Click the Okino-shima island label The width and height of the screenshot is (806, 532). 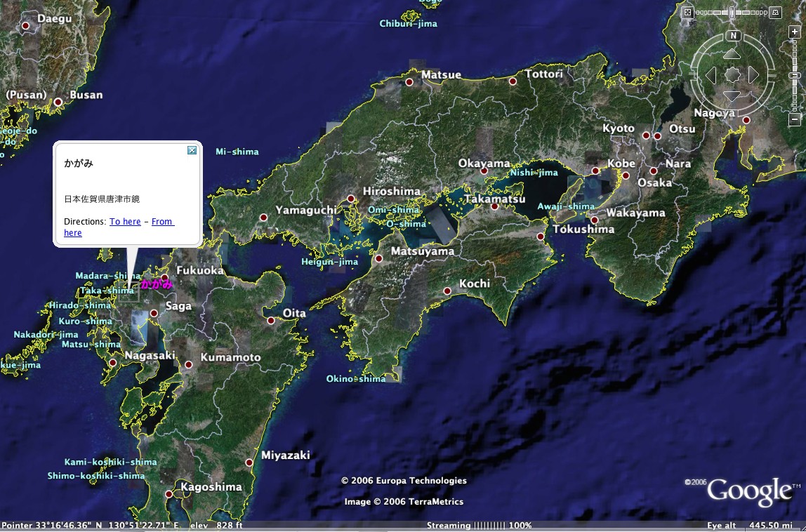click(x=356, y=379)
